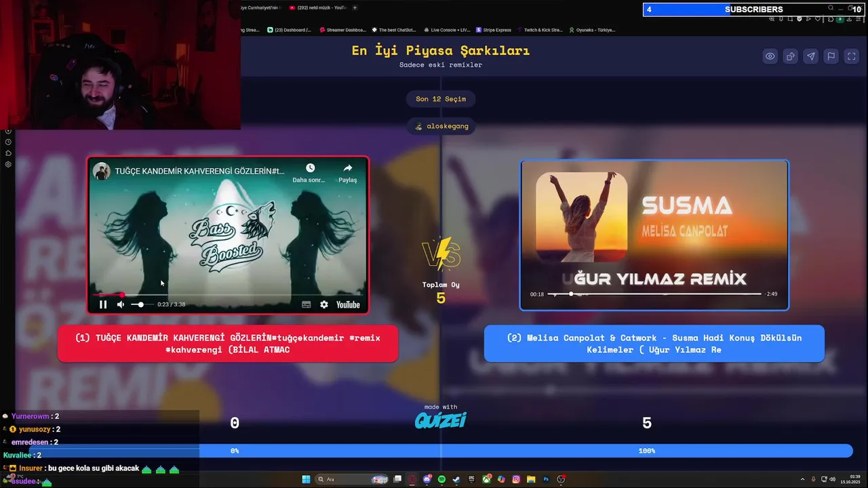Screen dimensions: 868x488
Task: Open YouTube player settings gear
Action: [324, 304]
